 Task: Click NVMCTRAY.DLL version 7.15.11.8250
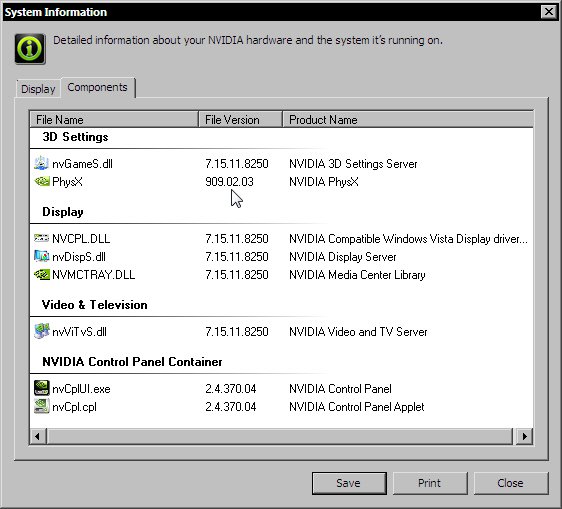pyautogui.click(x=237, y=275)
